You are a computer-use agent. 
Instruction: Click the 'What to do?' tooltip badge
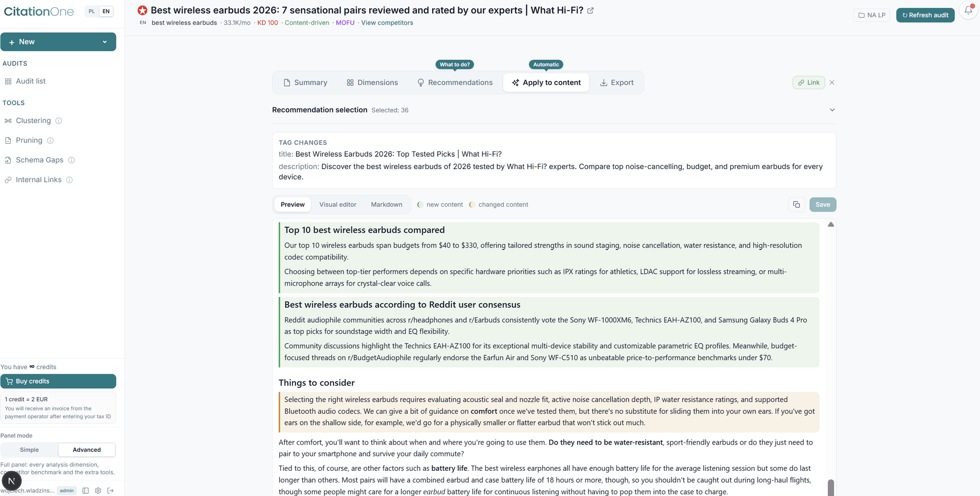(454, 64)
